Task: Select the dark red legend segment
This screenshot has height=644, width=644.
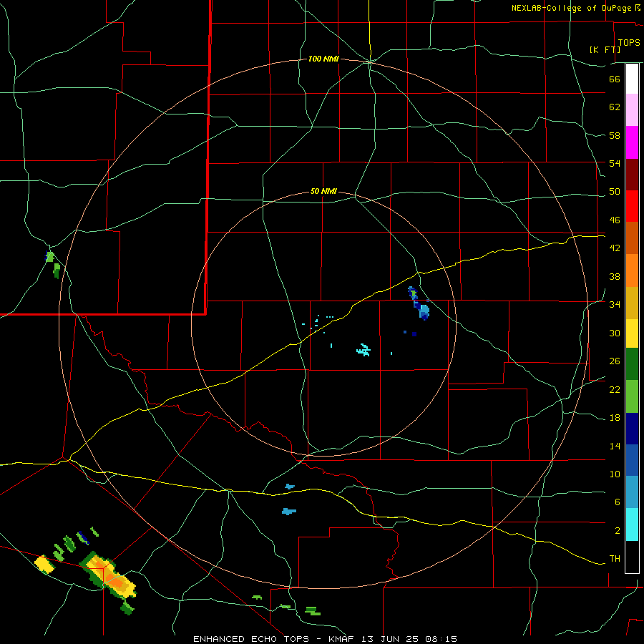Action: click(x=632, y=175)
